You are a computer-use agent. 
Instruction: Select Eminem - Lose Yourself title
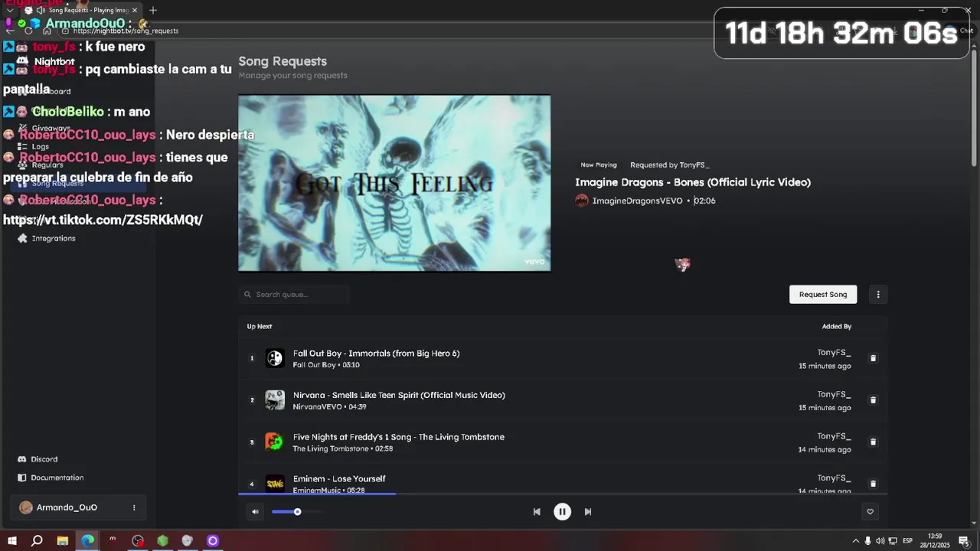[339, 479]
